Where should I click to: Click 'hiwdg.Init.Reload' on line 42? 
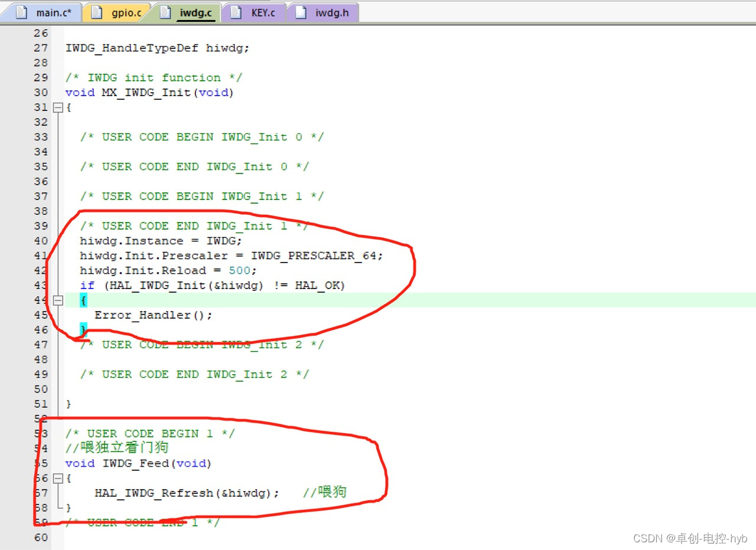pyautogui.click(x=143, y=271)
